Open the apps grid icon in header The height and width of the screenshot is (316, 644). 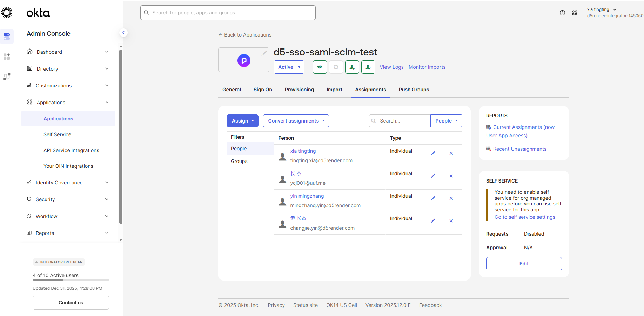(575, 13)
